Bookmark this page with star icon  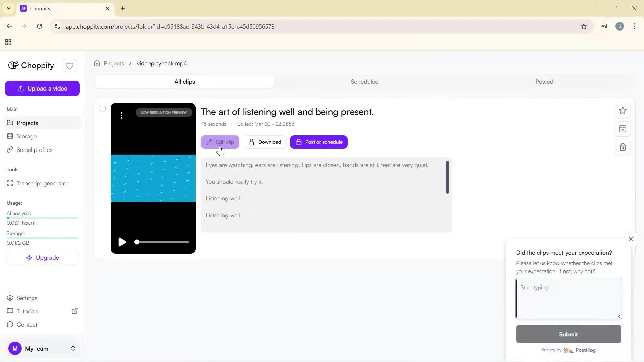tap(584, 26)
